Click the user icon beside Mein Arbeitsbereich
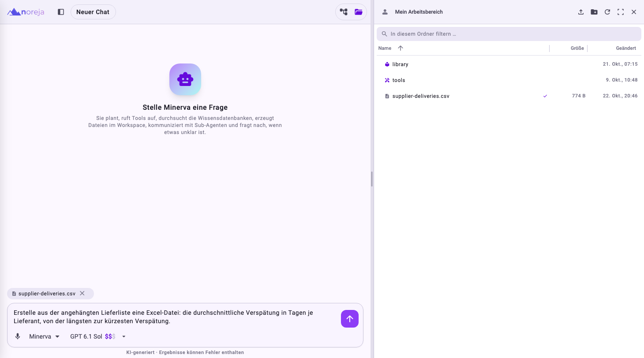Viewport: 644px width, 358px height. 385,12
